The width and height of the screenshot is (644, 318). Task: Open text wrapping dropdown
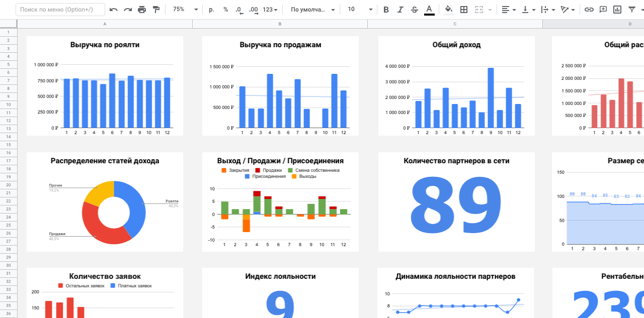548,10
